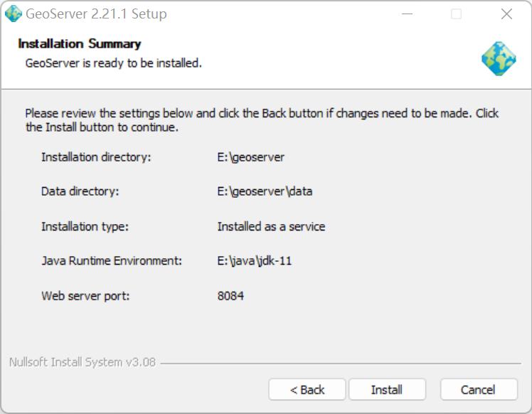
Task: Click the E:\geoserver\data path value
Action: point(265,191)
